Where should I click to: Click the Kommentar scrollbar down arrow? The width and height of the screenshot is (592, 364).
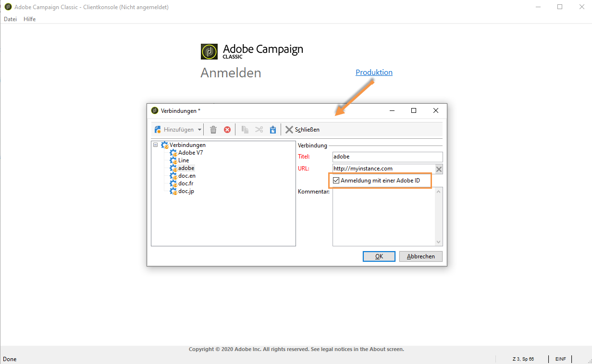pyautogui.click(x=439, y=242)
